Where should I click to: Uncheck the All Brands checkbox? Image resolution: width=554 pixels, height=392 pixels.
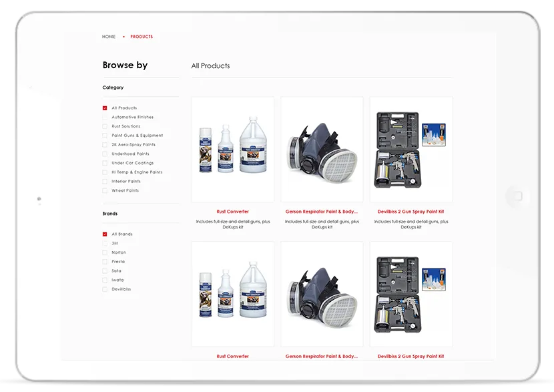point(105,234)
